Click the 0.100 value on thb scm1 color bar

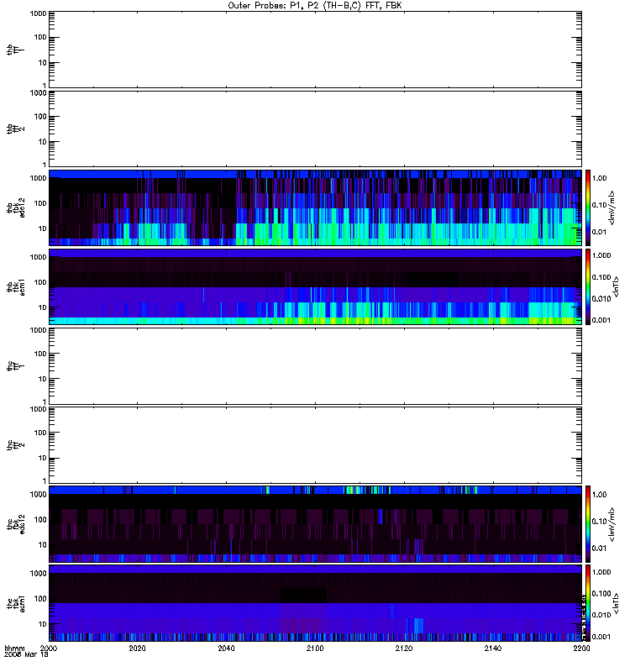(601, 277)
